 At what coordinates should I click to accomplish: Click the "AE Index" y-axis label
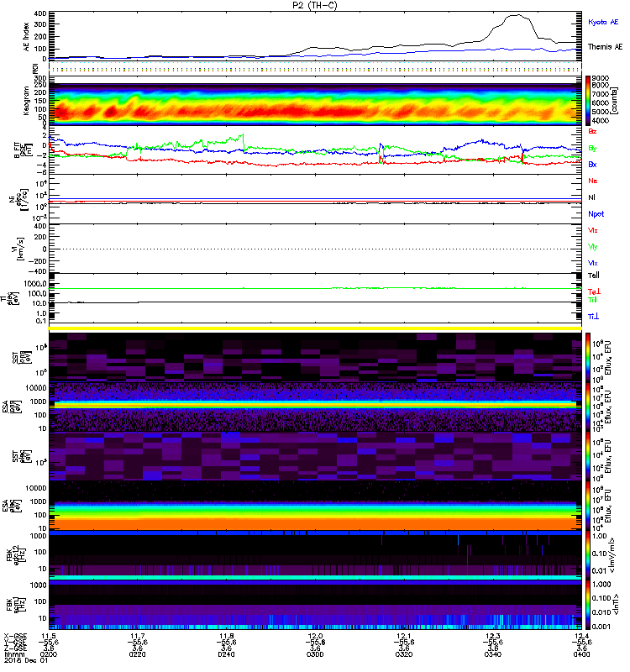point(27,37)
